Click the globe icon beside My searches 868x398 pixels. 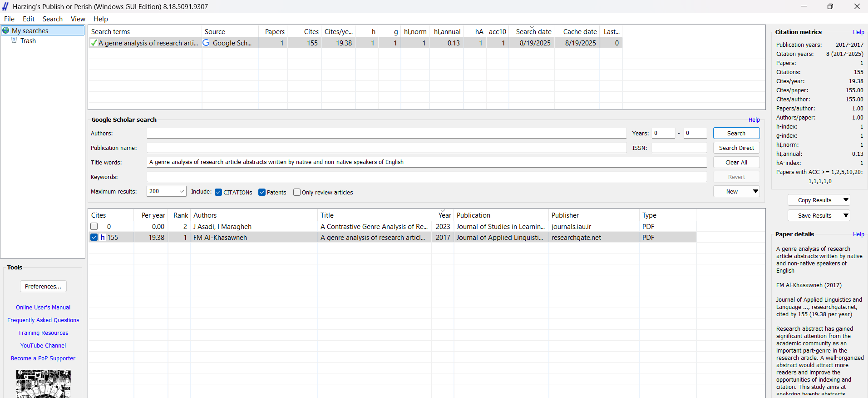tap(6, 30)
